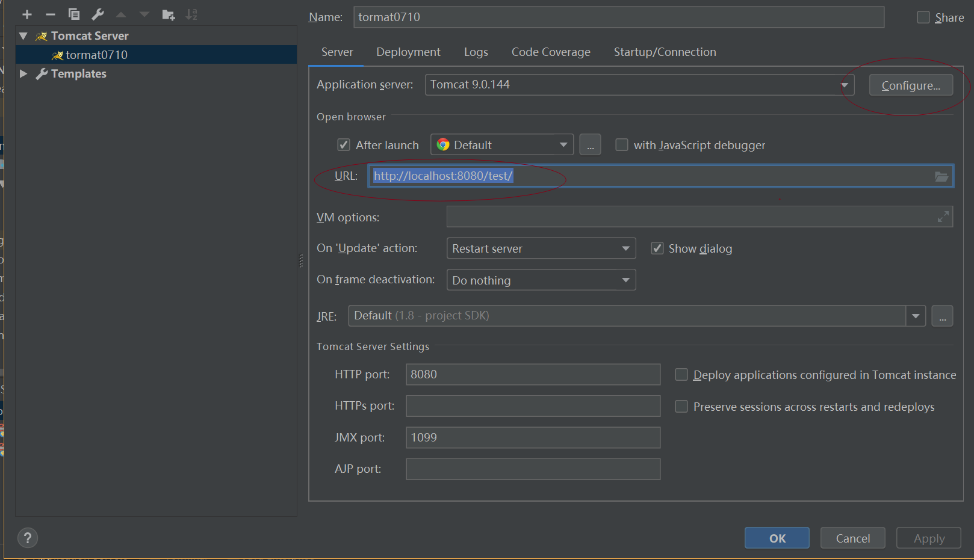Add a new run configuration
The image size is (974, 560).
click(26, 14)
